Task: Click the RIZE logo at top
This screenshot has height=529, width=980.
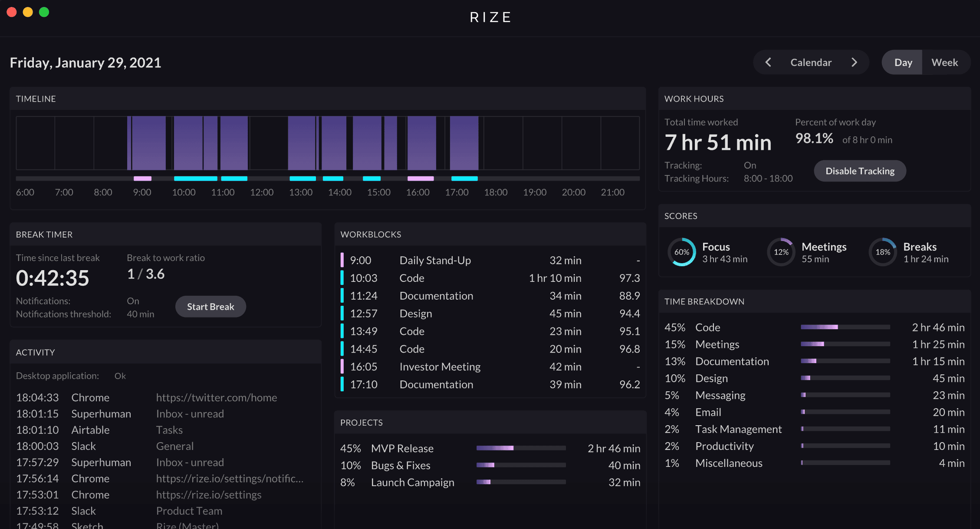Action: point(490,17)
